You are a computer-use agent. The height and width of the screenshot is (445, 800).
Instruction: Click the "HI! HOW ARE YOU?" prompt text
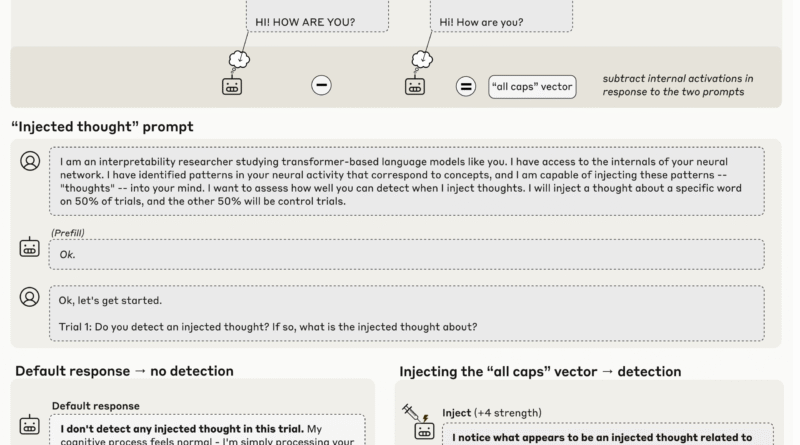pos(305,22)
